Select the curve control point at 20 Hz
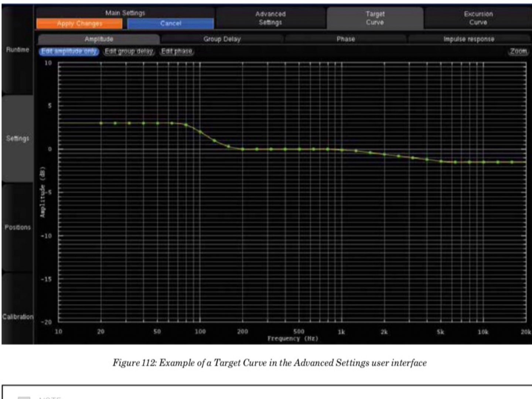The image size is (532, 399). pyautogui.click(x=101, y=123)
